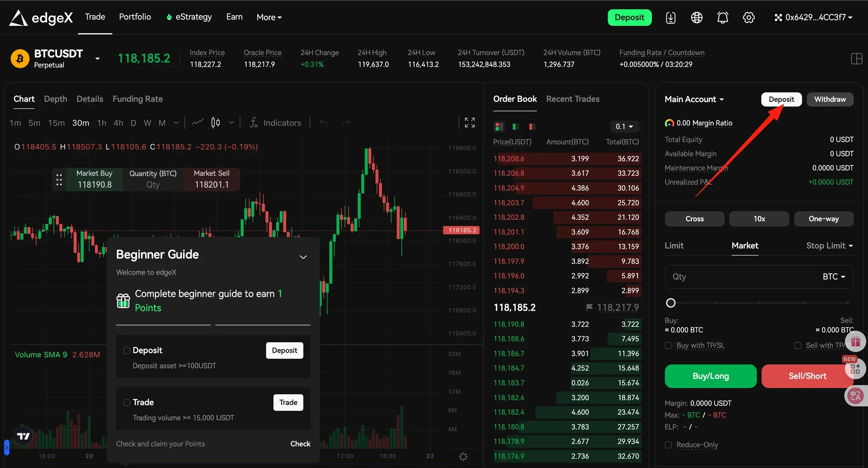Select the 1h timeframe
This screenshot has height=468, width=868.
point(102,123)
